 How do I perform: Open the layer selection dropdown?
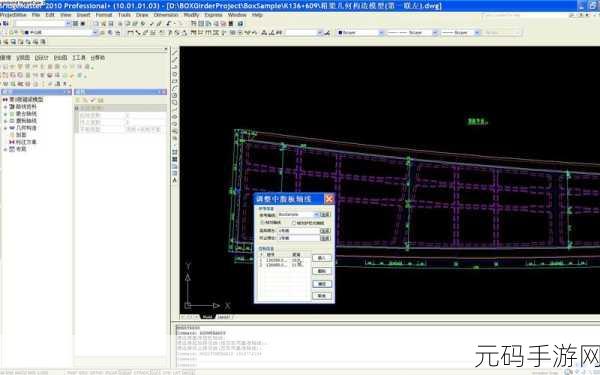tap(95, 33)
